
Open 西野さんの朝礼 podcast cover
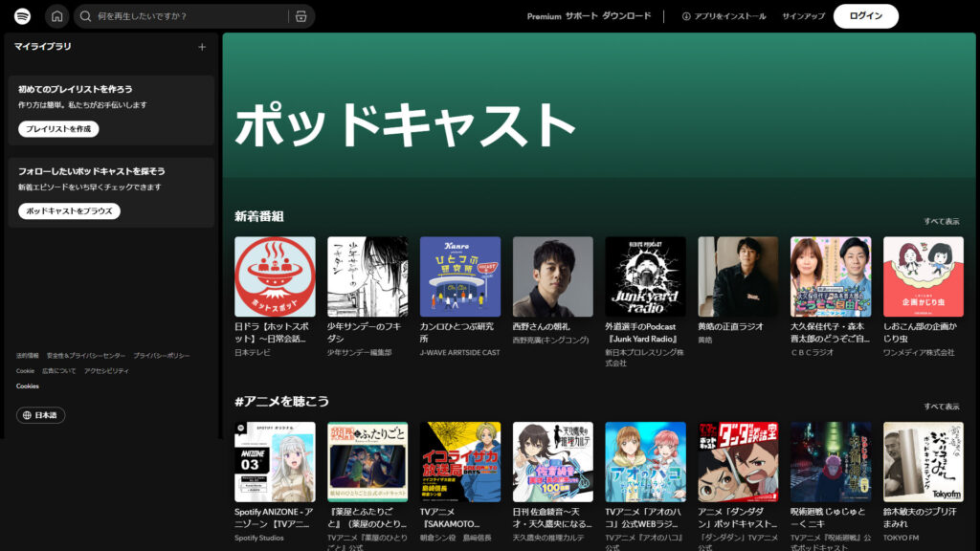[x=552, y=276]
